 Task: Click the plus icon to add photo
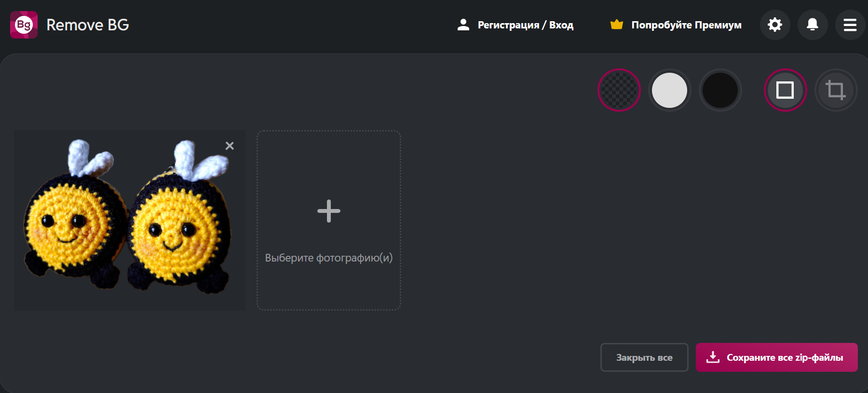click(329, 211)
